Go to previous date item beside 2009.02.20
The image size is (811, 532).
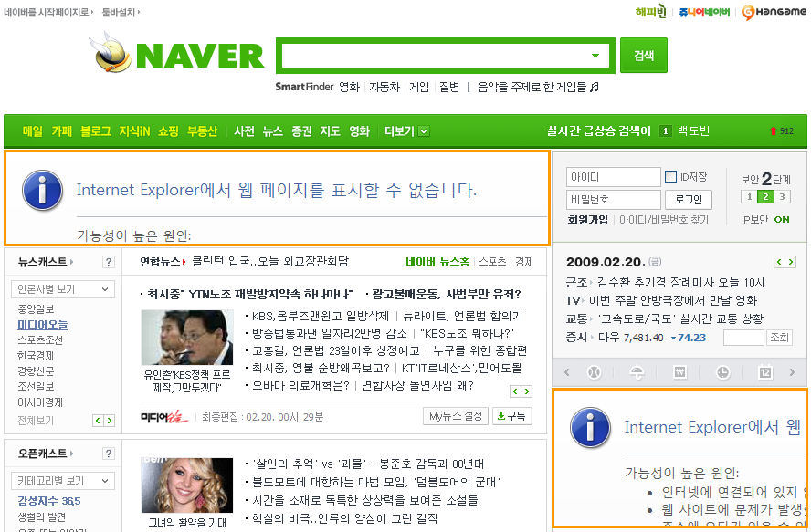tap(779, 262)
